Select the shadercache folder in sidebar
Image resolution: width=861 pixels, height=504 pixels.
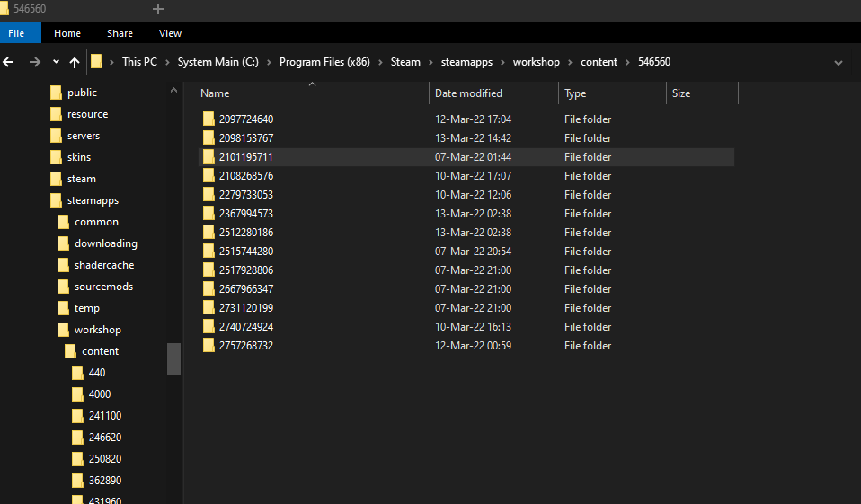point(103,265)
